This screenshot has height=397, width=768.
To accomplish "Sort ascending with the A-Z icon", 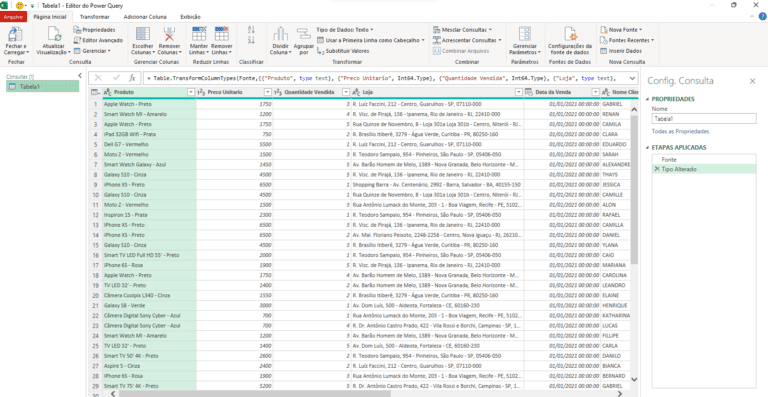I will pyautogui.click(x=251, y=30).
